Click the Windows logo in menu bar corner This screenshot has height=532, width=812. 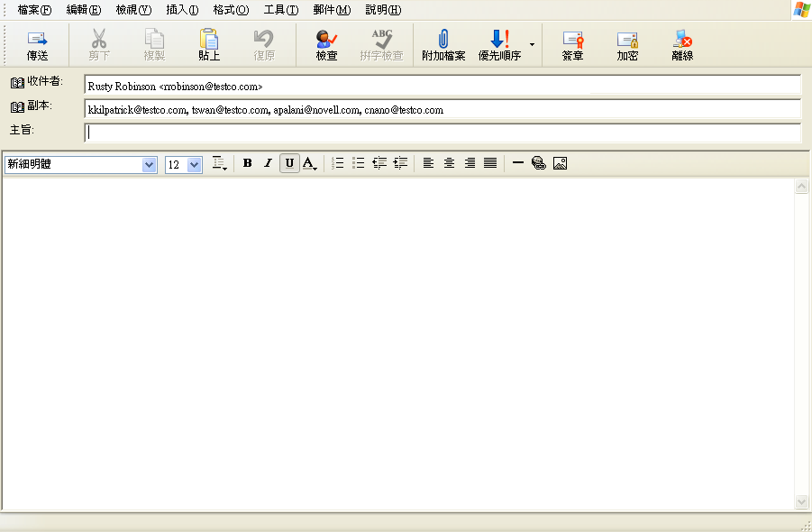click(x=802, y=10)
